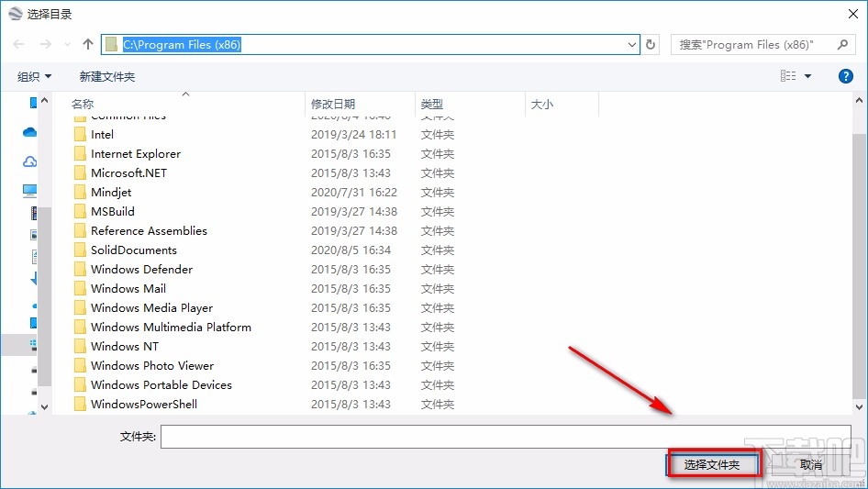Click the magnifier search icon

coord(842,44)
